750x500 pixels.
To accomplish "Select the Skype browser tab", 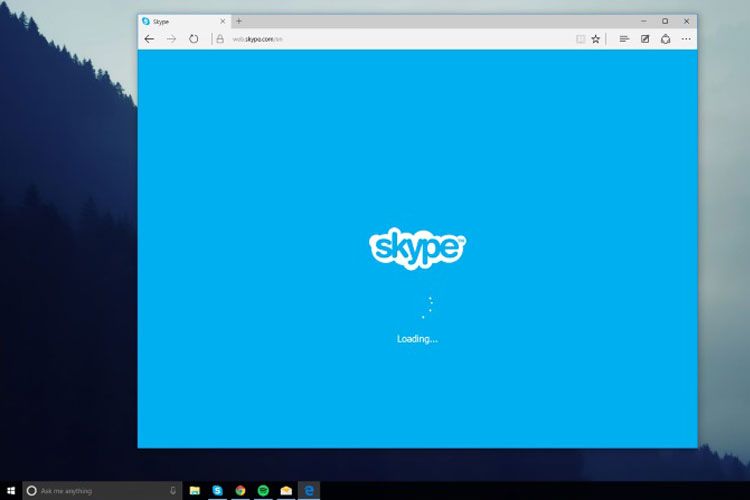I will (184, 22).
